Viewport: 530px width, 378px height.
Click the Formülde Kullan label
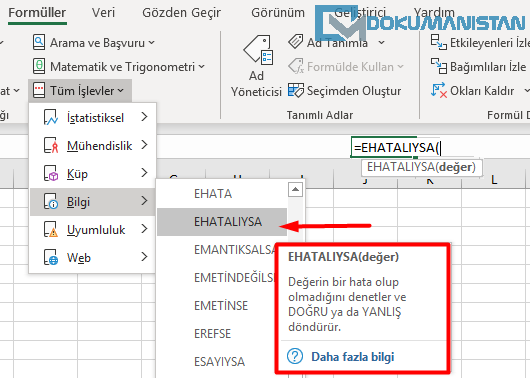coord(350,67)
